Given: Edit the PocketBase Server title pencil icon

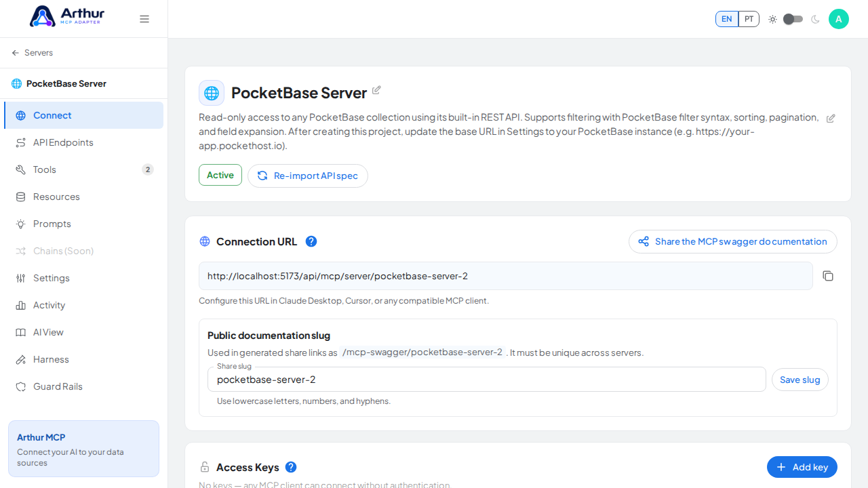Looking at the screenshot, I should point(376,90).
